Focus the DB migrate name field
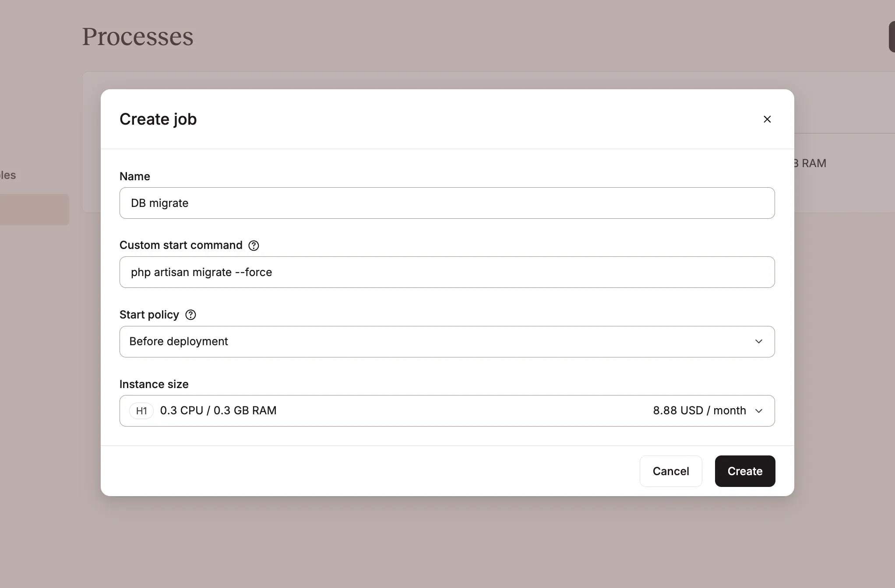This screenshot has width=895, height=588. click(x=447, y=203)
